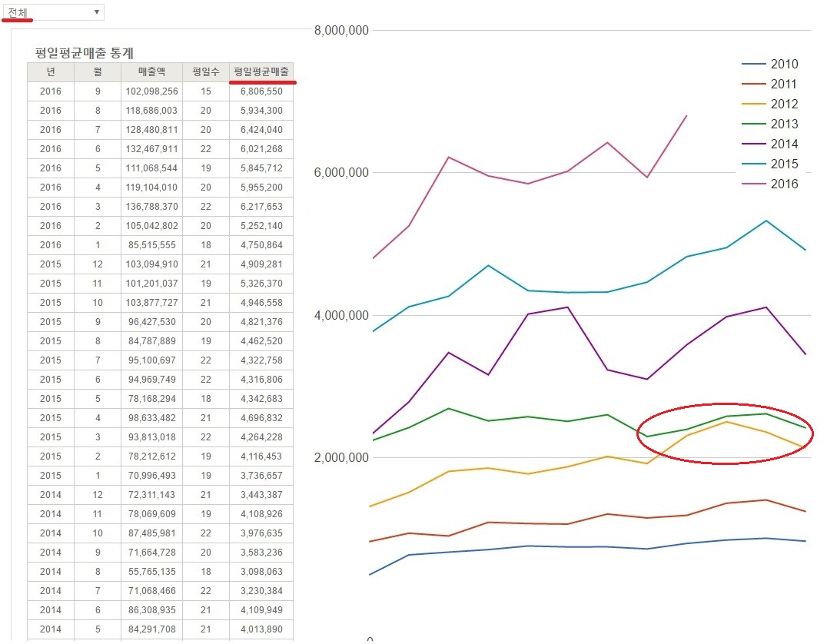Click the 2,000,000 y-axis label
Screen dimensions: 827x644
[x=341, y=457]
